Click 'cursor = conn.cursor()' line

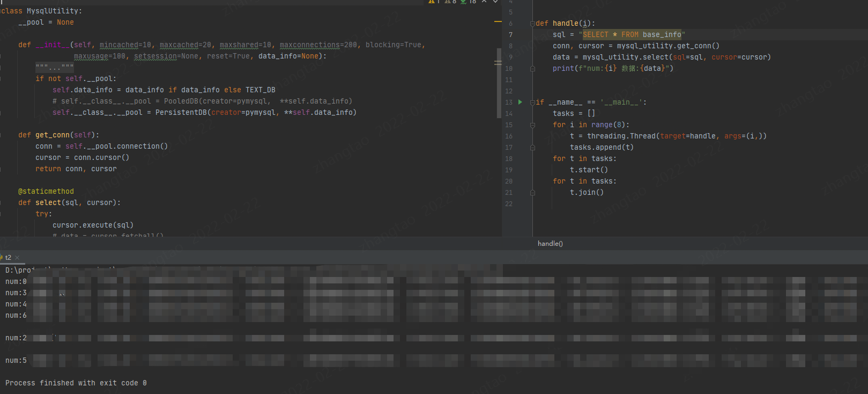(x=83, y=158)
